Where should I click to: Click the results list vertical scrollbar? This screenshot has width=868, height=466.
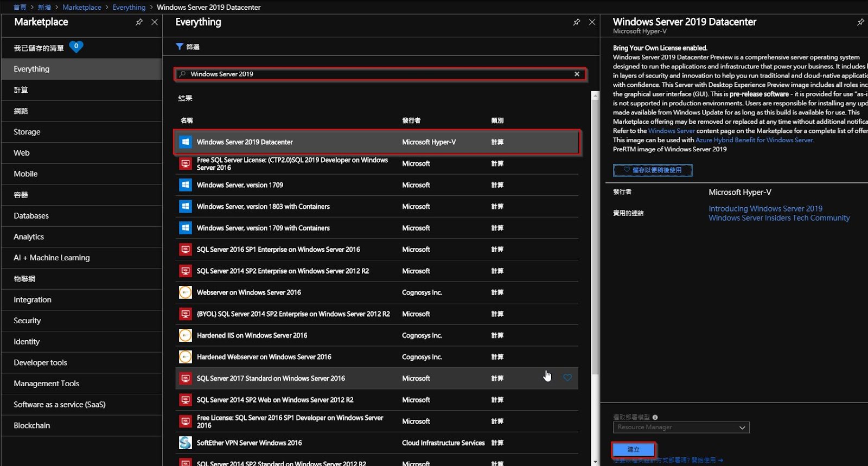(x=595, y=237)
